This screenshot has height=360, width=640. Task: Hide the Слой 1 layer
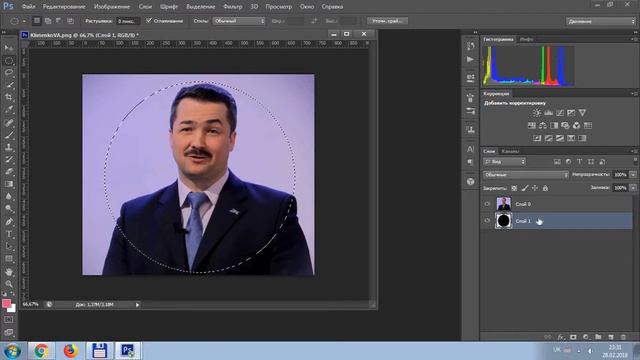(487, 221)
